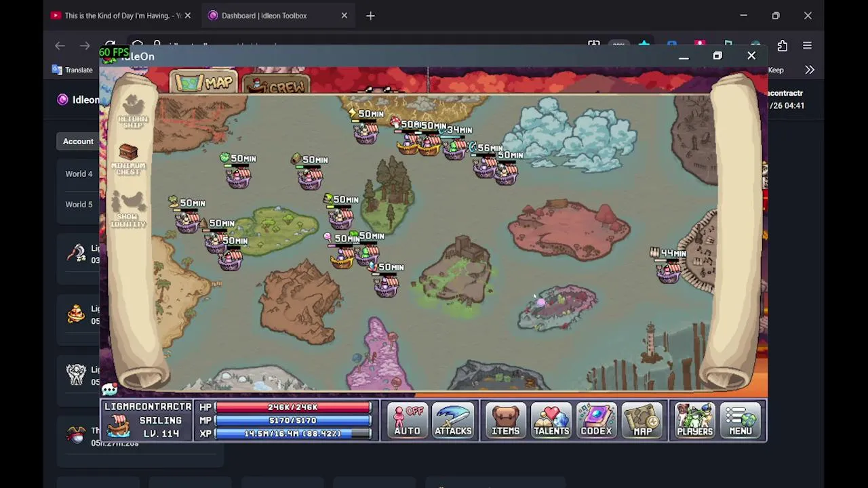Click the sailing ship character portrait
Viewport: 868px width, 488px height.
point(119,426)
